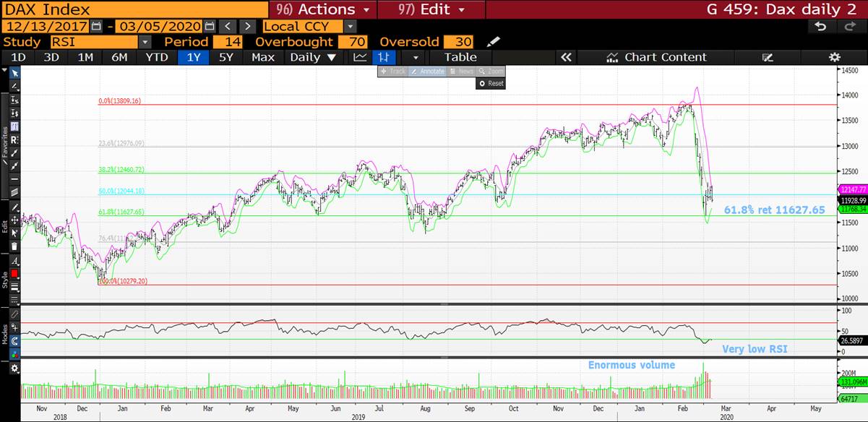Screen dimensions: 868x422
Task: Click the DAX Index security field
Action: click(134, 9)
